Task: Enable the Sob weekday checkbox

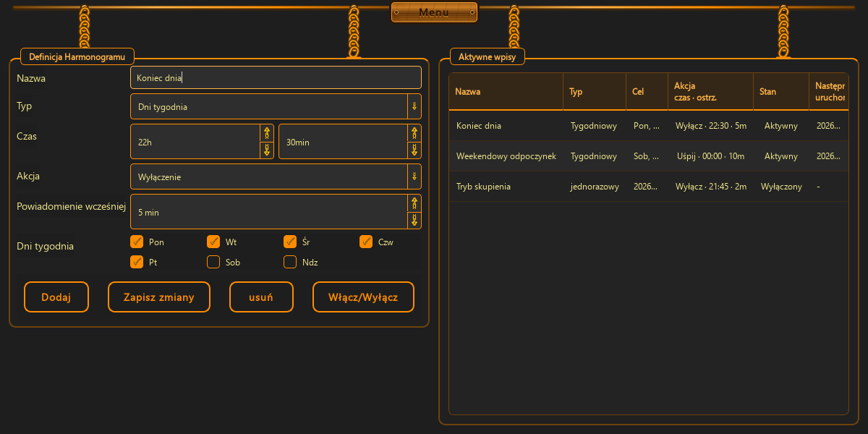Action: 213,262
